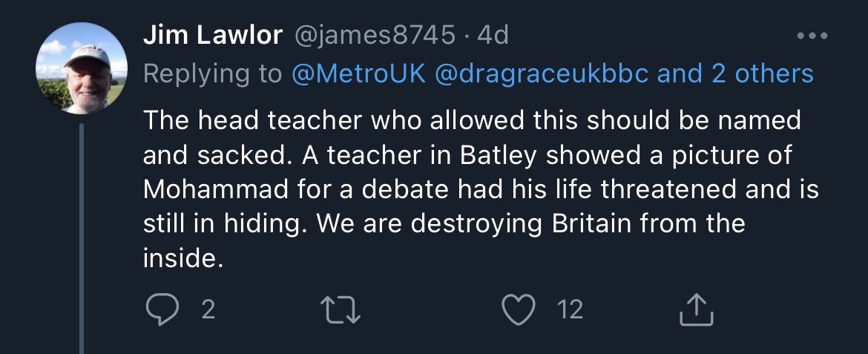The width and height of the screenshot is (868, 354).
Task: Click the Jim Lawlor display name
Action: click(212, 36)
